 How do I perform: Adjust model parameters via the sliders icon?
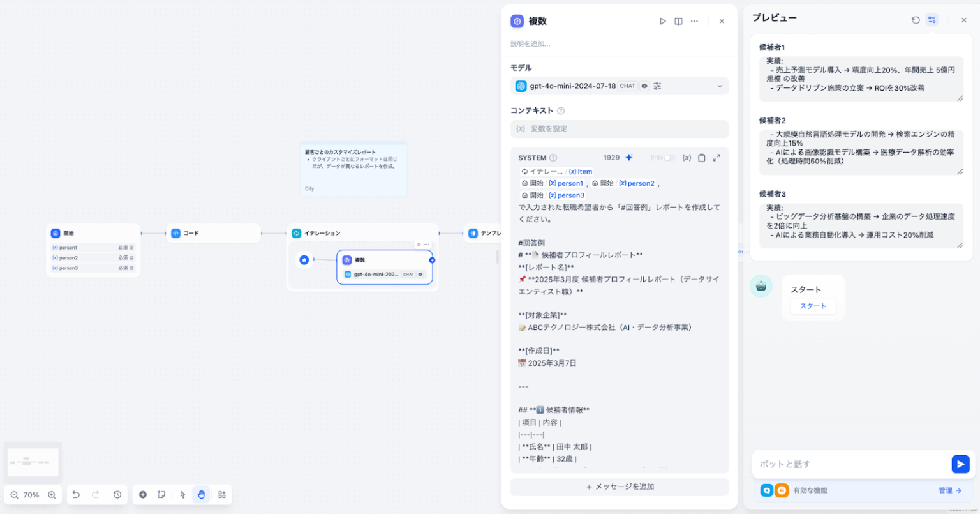click(x=658, y=86)
